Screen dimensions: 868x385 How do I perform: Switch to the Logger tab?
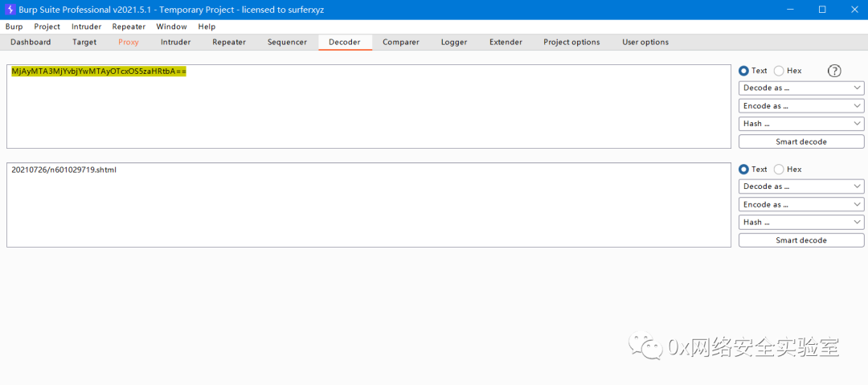point(454,42)
